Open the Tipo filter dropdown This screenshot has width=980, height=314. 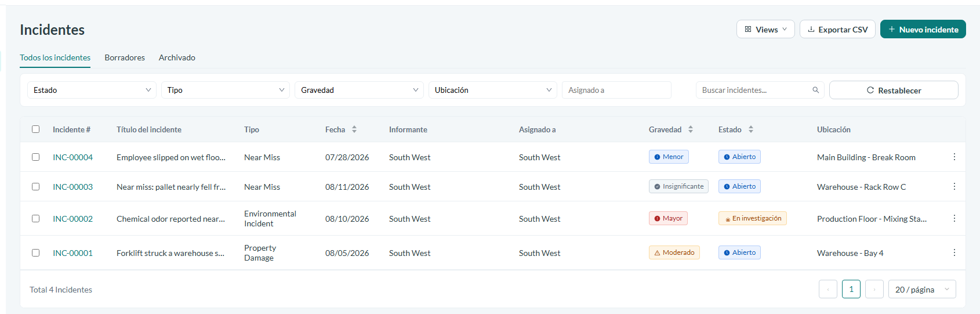point(226,90)
